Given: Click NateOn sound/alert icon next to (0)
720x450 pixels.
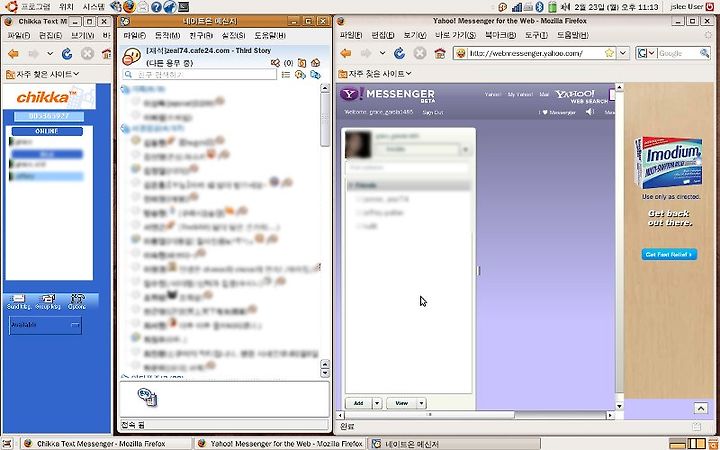Looking at the screenshot, I should [x=276, y=63].
